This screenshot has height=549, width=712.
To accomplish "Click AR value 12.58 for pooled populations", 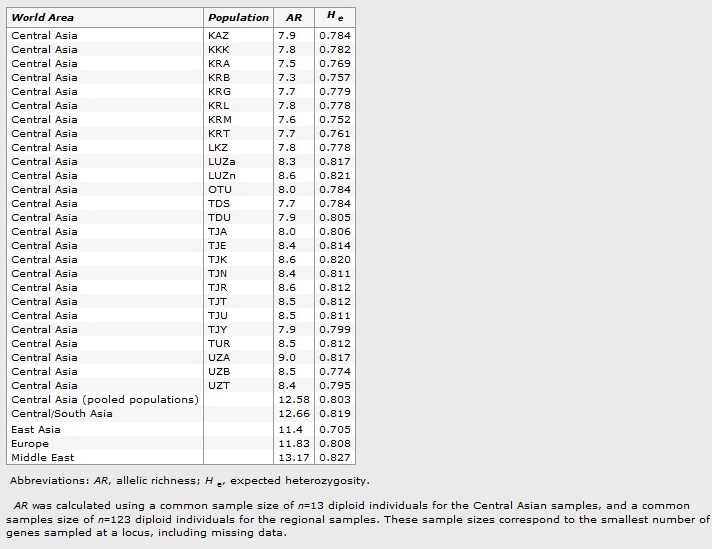I will click(294, 400).
